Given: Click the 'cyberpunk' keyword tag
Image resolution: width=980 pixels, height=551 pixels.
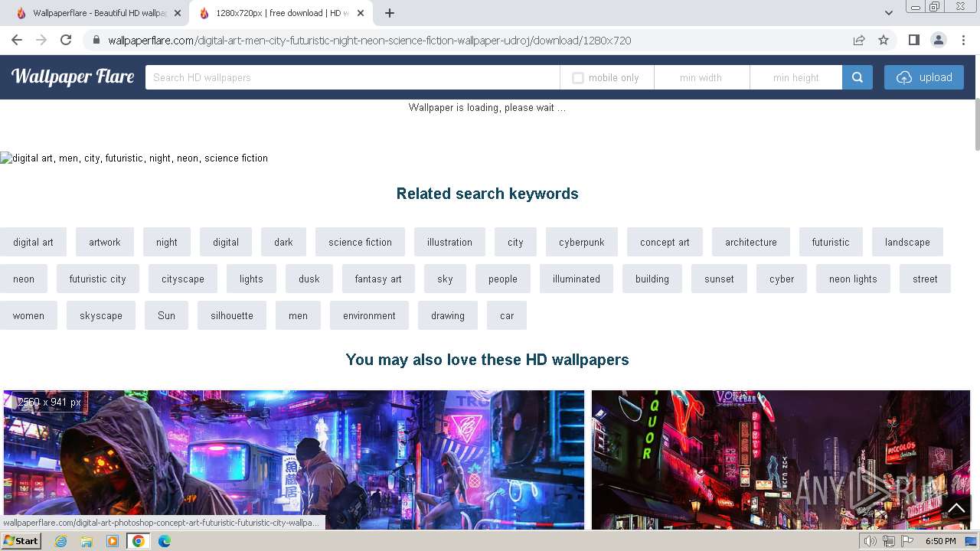Looking at the screenshot, I should [x=582, y=242].
